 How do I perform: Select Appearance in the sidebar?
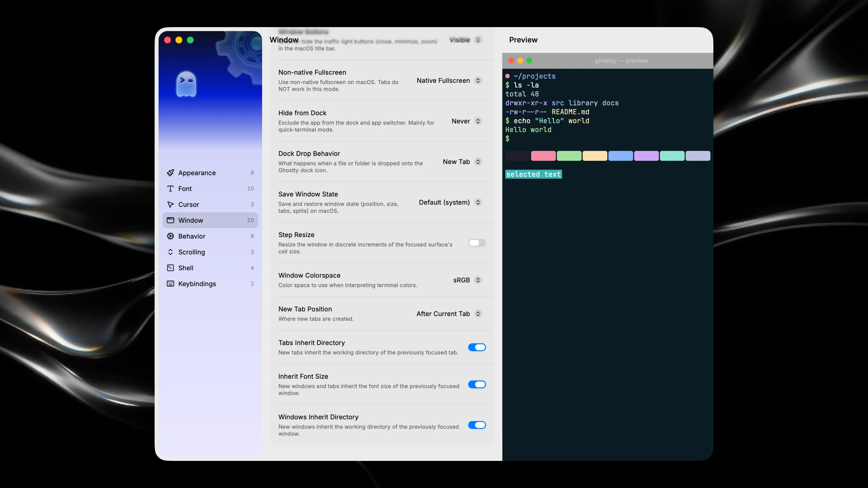pyautogui.click(x=210, y=173)
